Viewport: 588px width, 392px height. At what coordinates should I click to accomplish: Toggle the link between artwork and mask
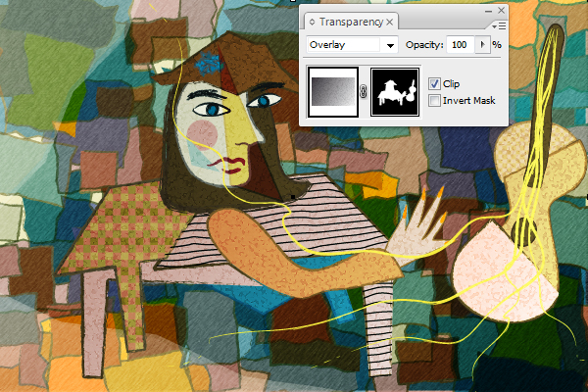click(363, 91)
